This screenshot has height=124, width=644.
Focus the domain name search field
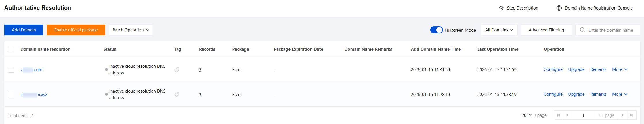click(x=610, y=30)
